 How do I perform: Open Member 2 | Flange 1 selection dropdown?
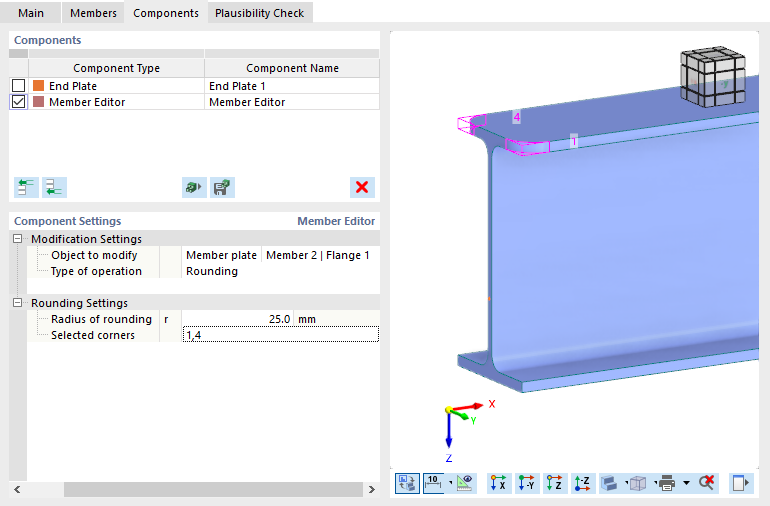[320, 255]
